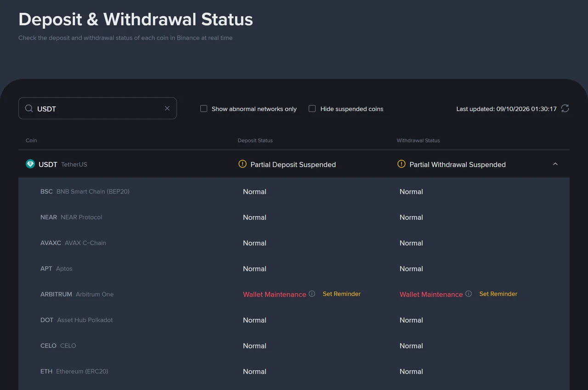Click Normal withdrawal status for ETH
Screen dimensions: 588x390
click(411, 371)
